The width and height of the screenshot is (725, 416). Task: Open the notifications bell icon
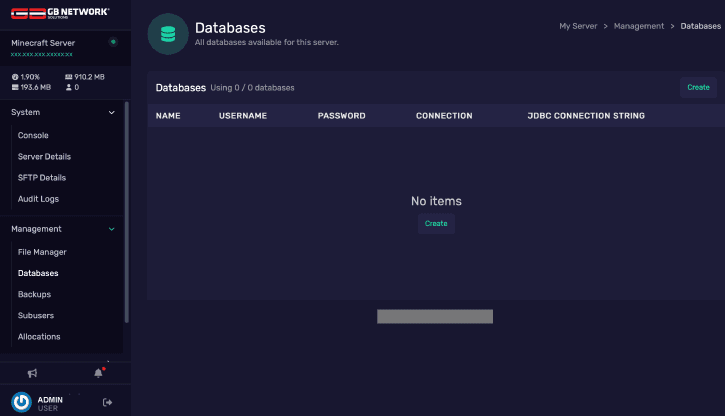[98, 373]
